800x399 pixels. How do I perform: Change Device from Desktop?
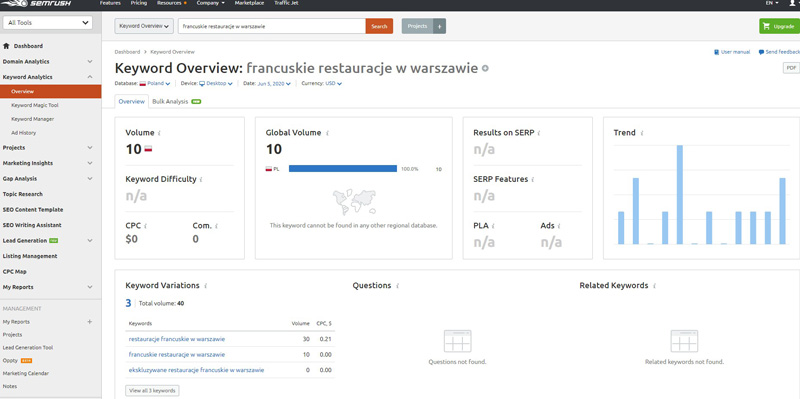pyautogui.click(x=216, y=84)
